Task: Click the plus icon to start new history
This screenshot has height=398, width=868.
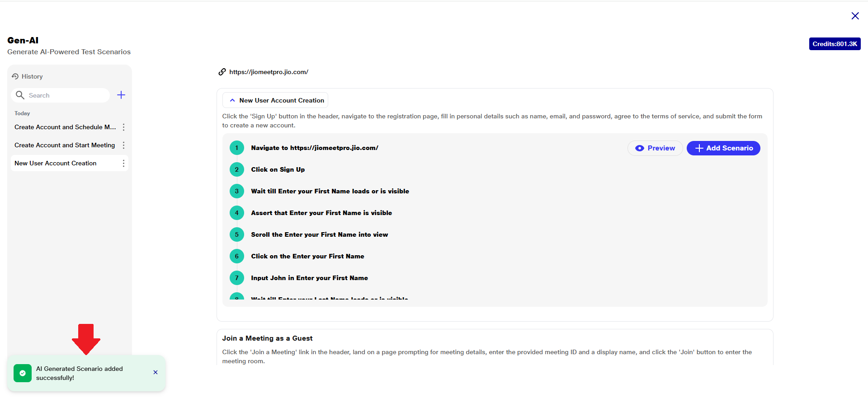Action: click(x=121, y=95)
